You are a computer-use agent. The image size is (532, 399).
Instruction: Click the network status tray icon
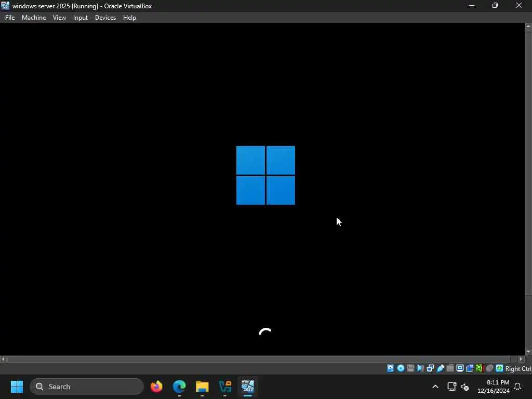(x=451, y=387)
